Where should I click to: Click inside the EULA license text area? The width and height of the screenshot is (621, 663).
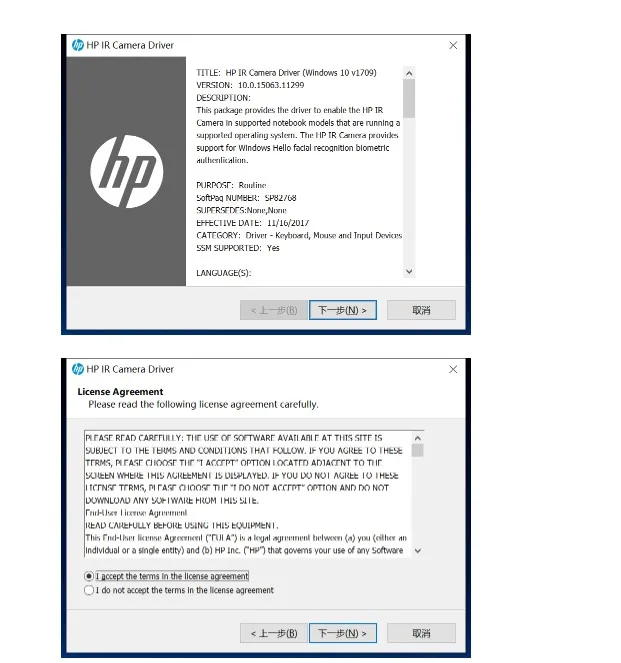pyautogui.click(x=248, y=494)
